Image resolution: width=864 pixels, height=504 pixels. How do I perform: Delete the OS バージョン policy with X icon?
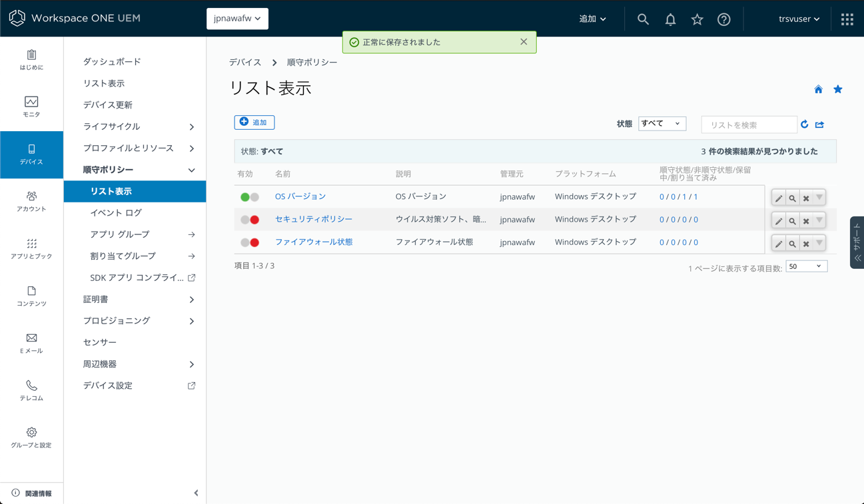click(806, 198)
